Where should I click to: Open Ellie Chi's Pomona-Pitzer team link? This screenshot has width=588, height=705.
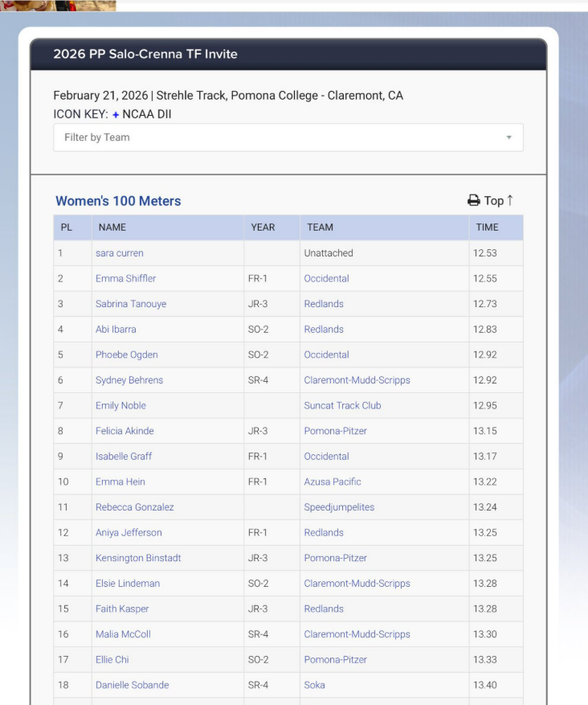tap(335, 660)
